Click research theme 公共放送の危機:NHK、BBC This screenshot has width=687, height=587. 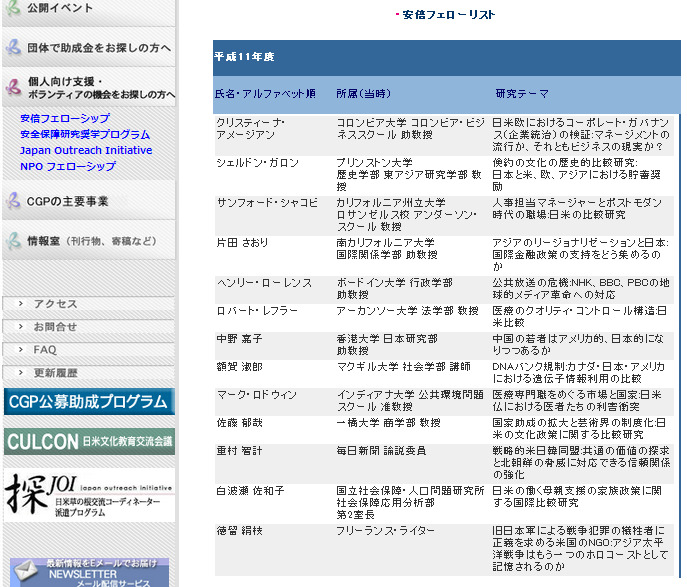point(581,289)
